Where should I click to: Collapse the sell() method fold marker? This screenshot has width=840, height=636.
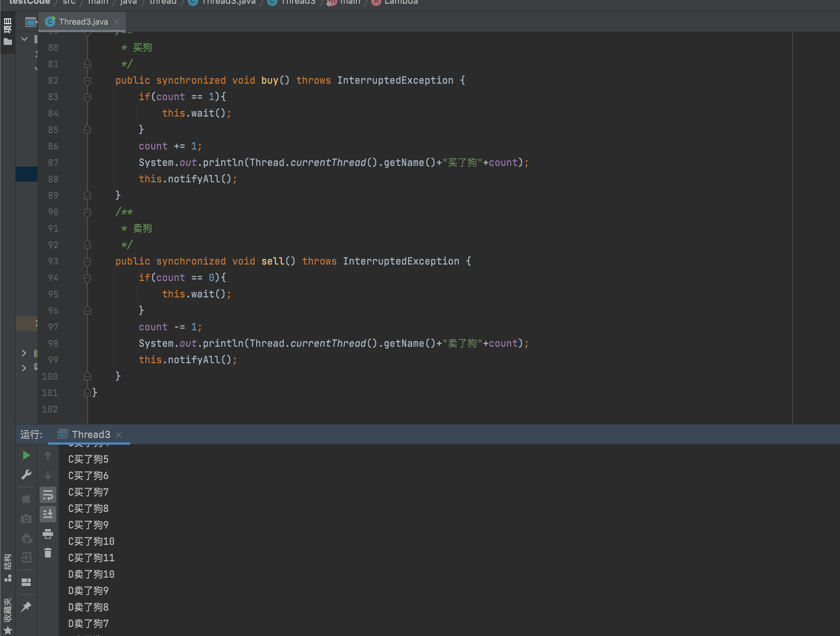pyautogui.click(x=88, y=262)
